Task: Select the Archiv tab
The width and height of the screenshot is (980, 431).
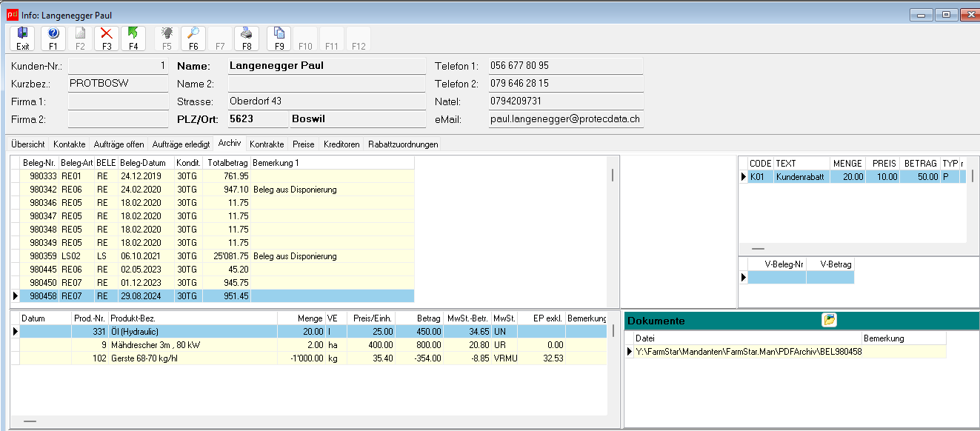Action: (230, 144)
